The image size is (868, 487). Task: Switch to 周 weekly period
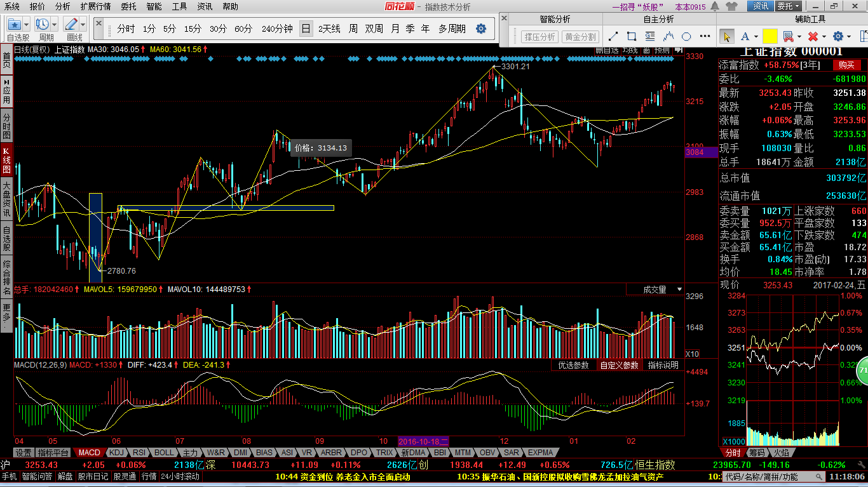[x=353, y=29]
